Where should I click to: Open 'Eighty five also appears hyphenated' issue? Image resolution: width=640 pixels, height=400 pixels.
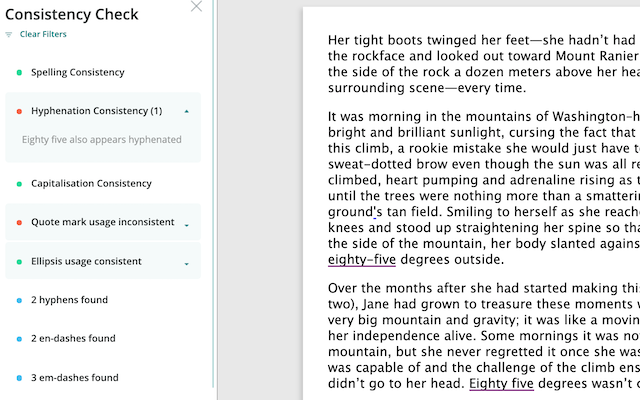(x=102, y=140)
